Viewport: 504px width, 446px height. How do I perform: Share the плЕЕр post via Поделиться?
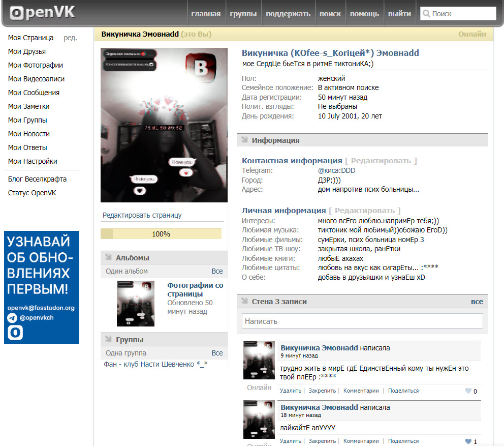[x=403, y=391]
